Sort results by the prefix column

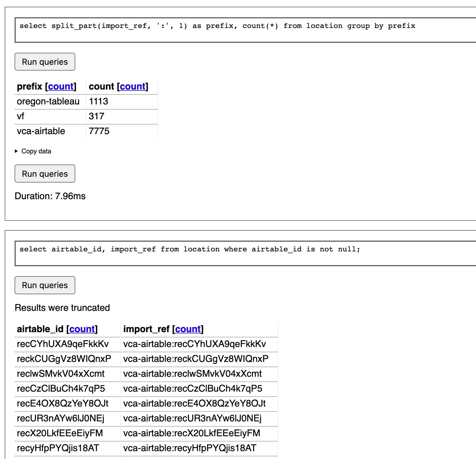60,86
